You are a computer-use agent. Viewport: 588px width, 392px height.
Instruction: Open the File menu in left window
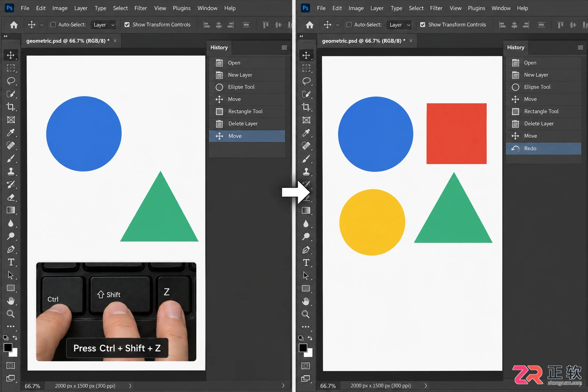point(25,8)
